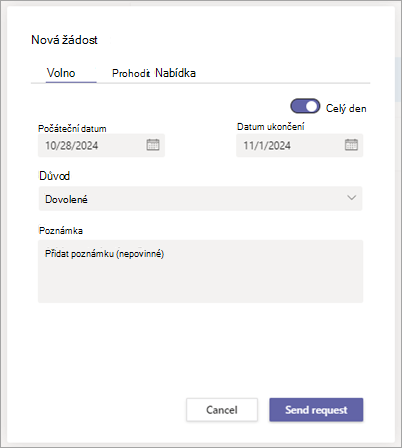Open the Nabídka tab
Image resolution: width=402 pixels, height=448 pixels.
pos(176,73)
